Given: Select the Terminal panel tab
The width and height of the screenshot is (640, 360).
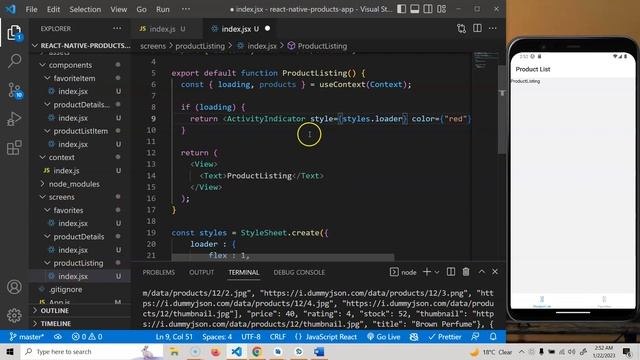Looking at the screenshot, I should point(244,272).
